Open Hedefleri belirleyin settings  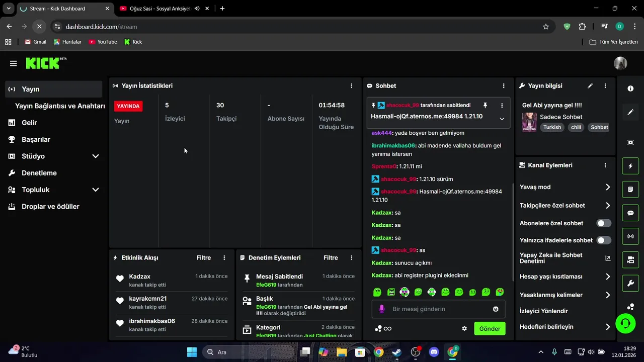[565, 327]
